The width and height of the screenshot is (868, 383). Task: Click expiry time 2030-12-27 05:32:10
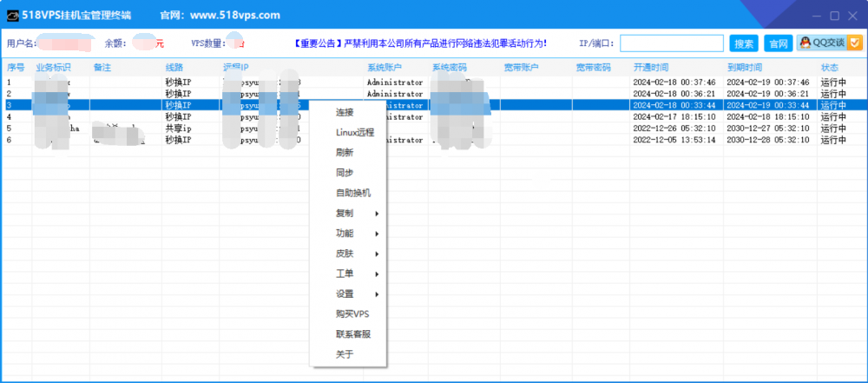(767, 129)
